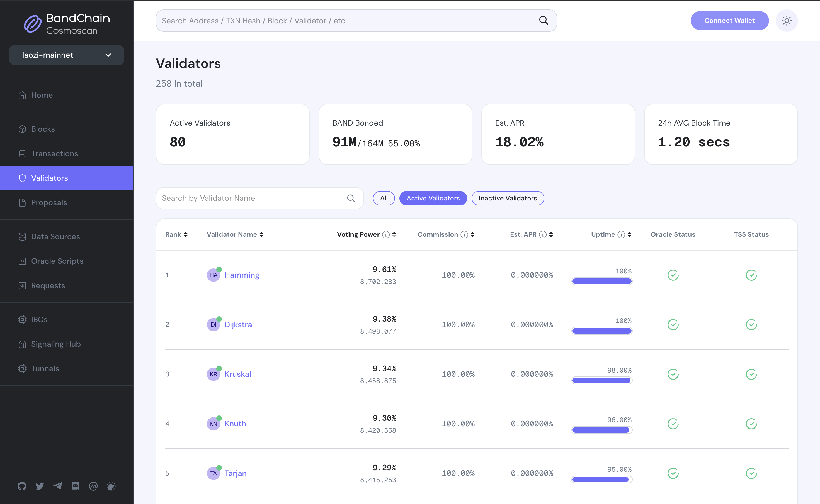
Task: Toggle light/dark theme with the sun icon
Action: [787, 20]
